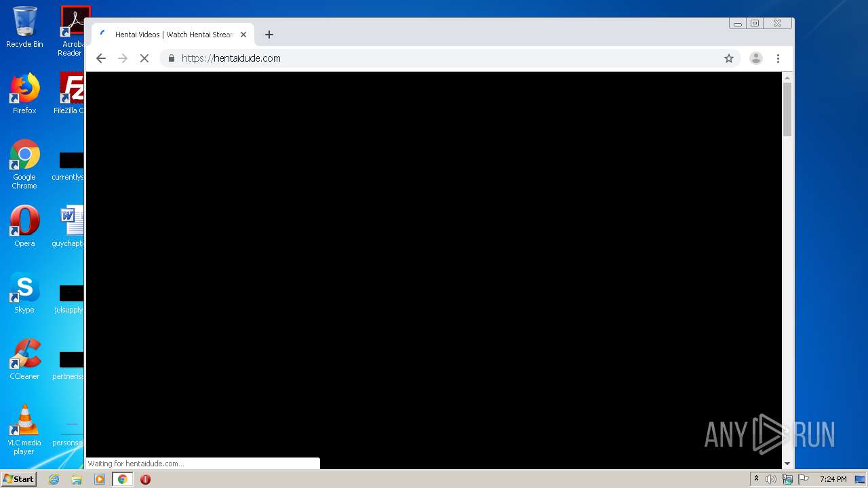868x488 pixels.
Task: Close the Chrome window
Action: (777, 24)
